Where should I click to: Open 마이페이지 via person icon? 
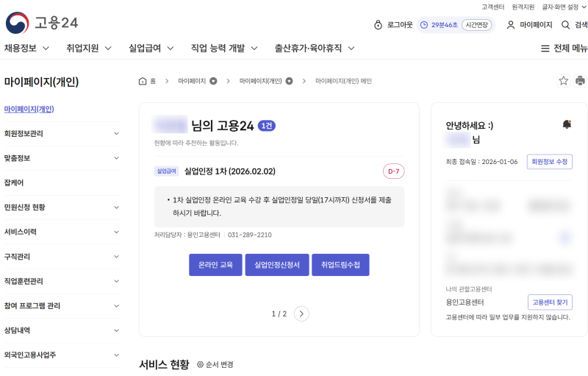click(510, 25)
